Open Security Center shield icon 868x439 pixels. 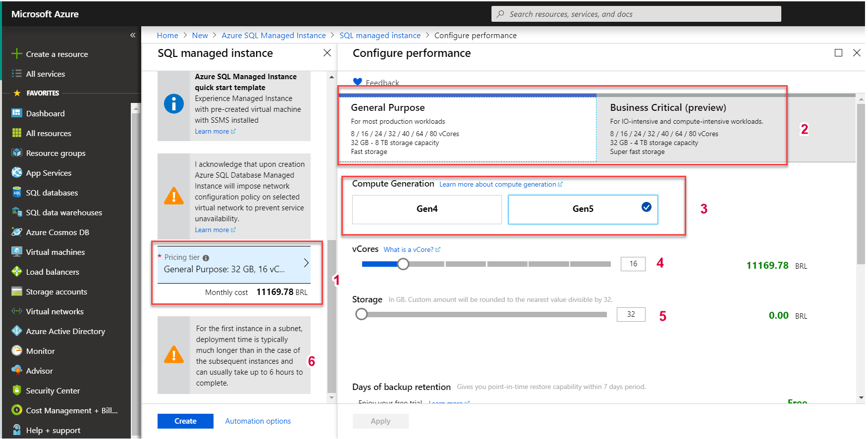(17, 390)
